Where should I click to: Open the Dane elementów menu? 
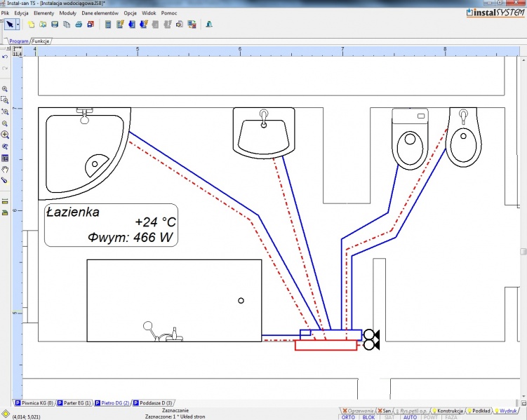(x=99, y=13)
